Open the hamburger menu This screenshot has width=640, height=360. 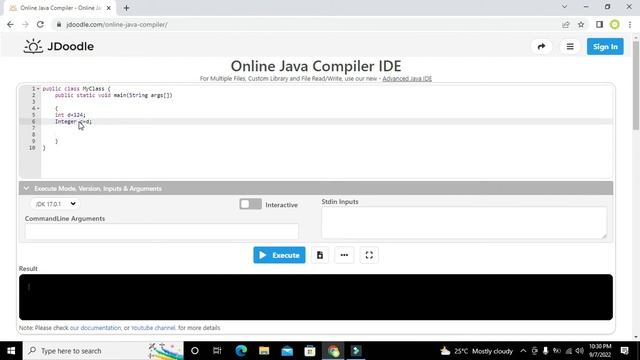(570, 47)
